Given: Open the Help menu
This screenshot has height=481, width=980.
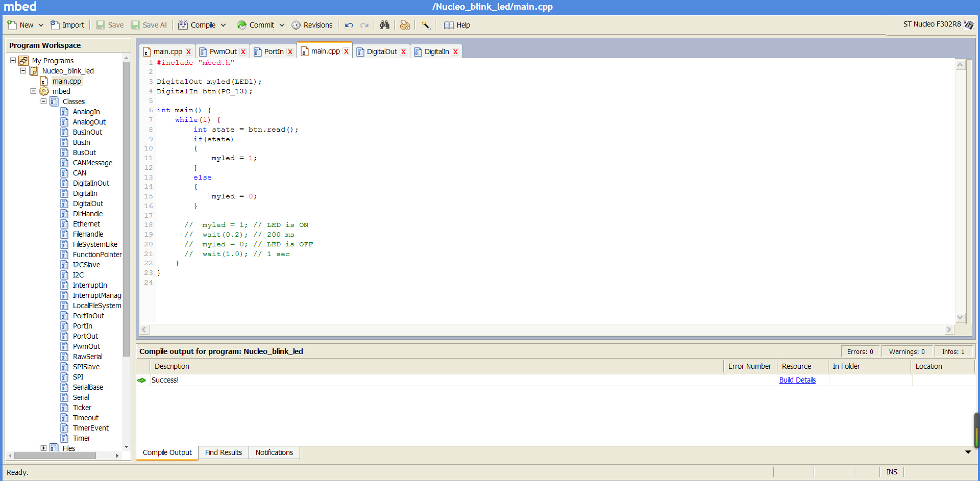Looking at the screenshot, I should [457, 25].
